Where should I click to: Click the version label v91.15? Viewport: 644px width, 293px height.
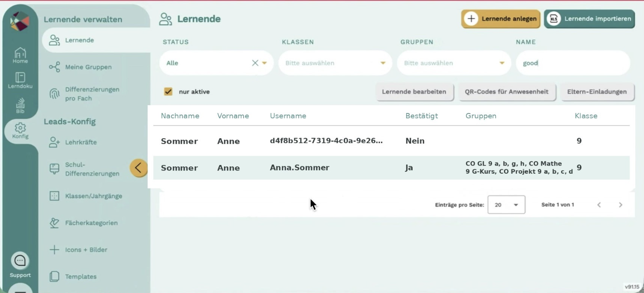(x=632, y=287)
